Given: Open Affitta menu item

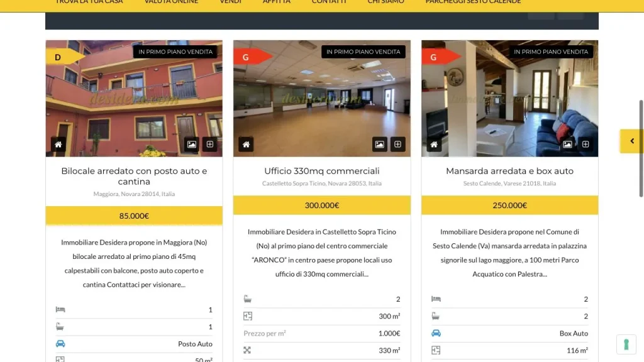Looking at the screenshot, I should point(277,2).
